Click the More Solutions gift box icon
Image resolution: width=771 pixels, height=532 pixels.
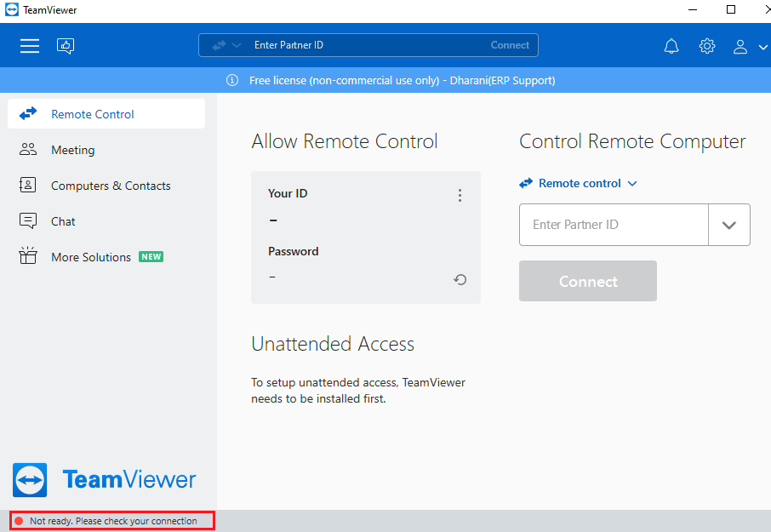28,255
